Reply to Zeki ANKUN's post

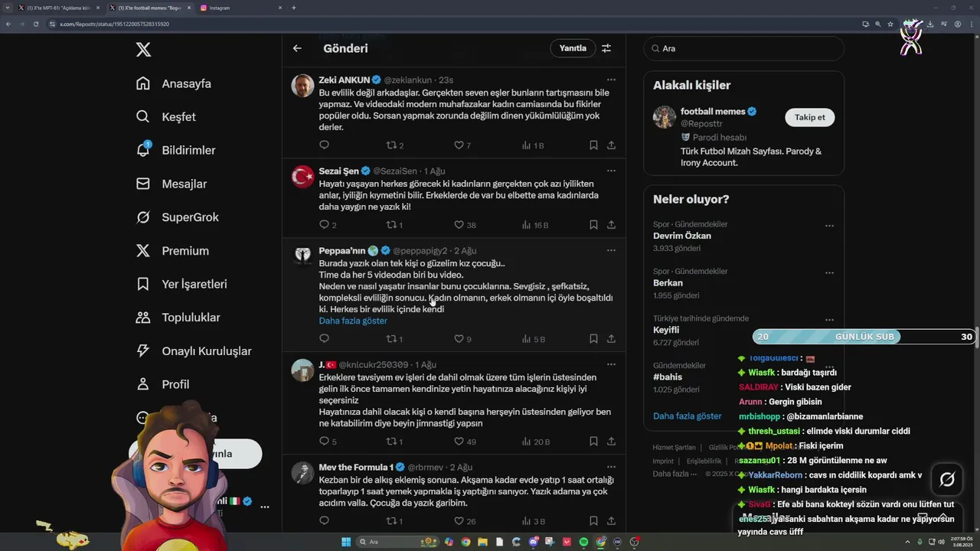pyautogui.click(x=324, y=145)
